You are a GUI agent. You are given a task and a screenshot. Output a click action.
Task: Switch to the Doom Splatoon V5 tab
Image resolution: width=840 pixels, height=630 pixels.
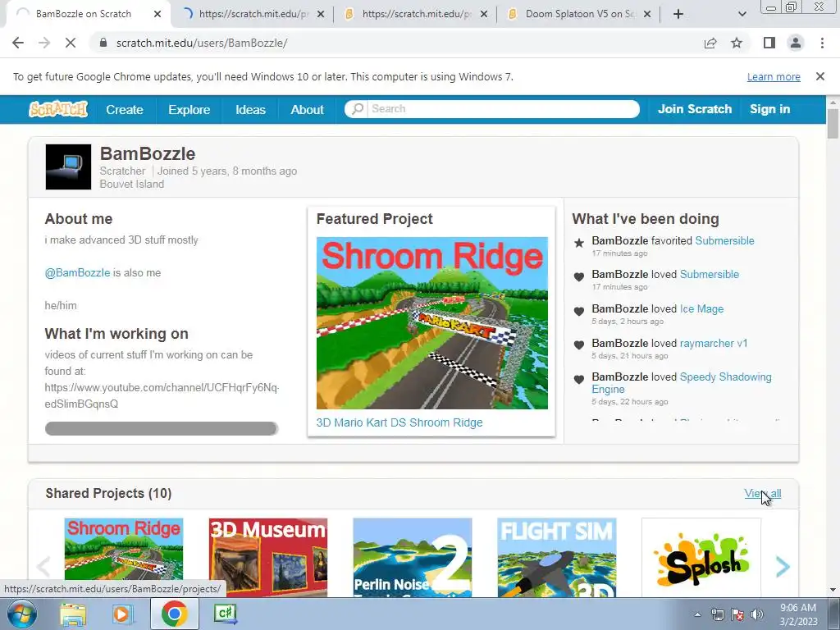tap(580, 15)
